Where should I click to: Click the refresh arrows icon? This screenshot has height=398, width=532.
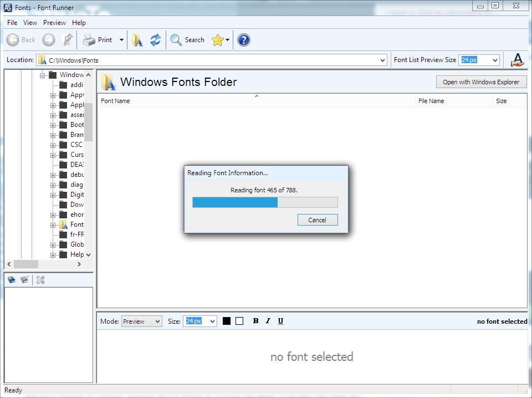pos(155,40)
